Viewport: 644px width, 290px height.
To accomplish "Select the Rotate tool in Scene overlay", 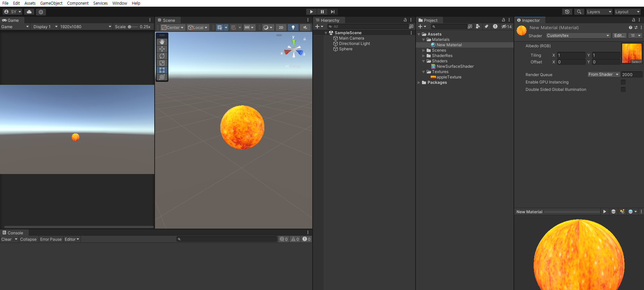I will (x=162, y=56).
